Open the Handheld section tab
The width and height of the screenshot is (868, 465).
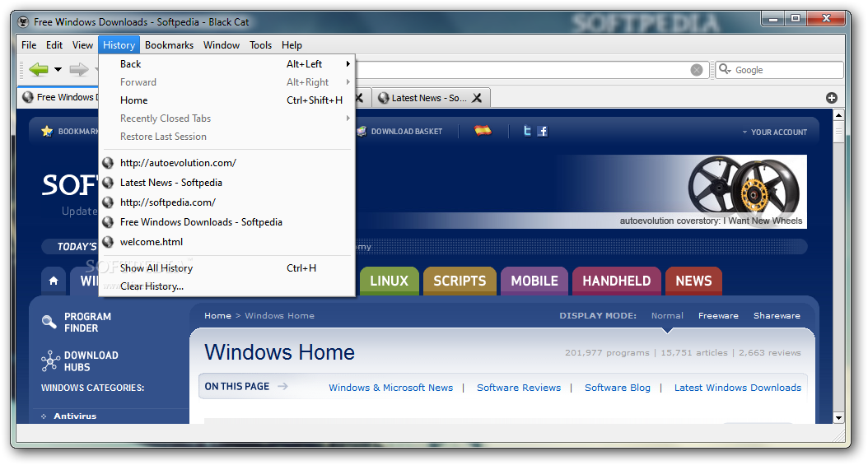click(617, 281)
